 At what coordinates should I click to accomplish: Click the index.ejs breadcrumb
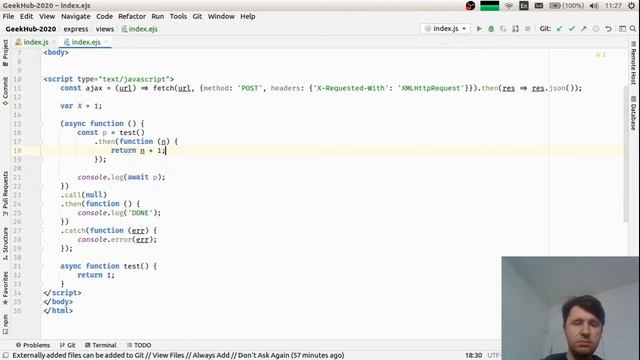point(140,29)
